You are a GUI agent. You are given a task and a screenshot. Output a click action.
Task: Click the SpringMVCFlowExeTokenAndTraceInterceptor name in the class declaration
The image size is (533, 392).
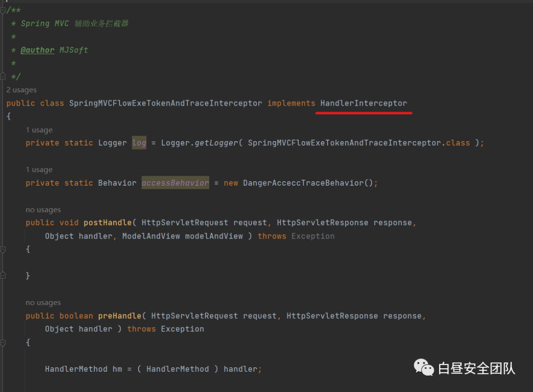(165, 103)
